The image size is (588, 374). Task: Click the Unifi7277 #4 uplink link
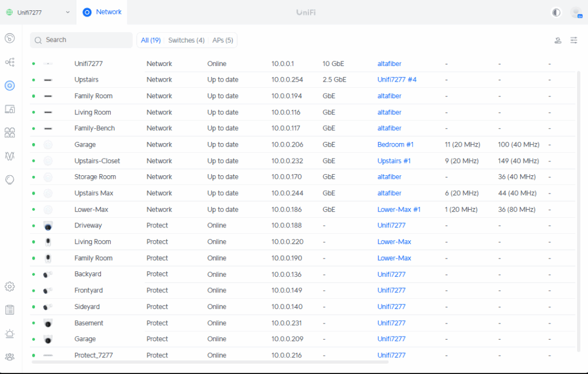pos(397,80)
